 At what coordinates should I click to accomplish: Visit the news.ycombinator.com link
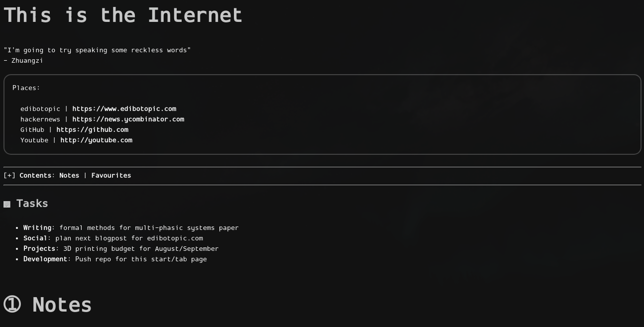tap(128, 119)
